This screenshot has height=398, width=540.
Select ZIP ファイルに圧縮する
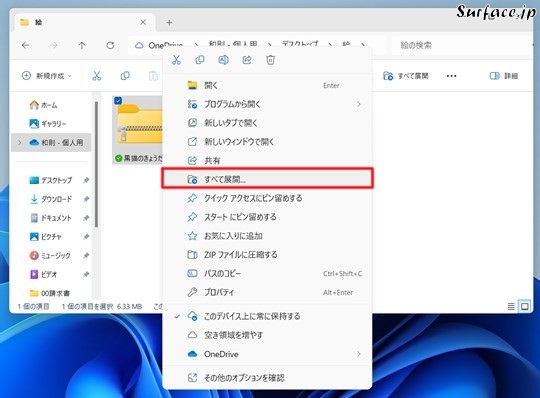pyautogui.click(x=267, y=254)
